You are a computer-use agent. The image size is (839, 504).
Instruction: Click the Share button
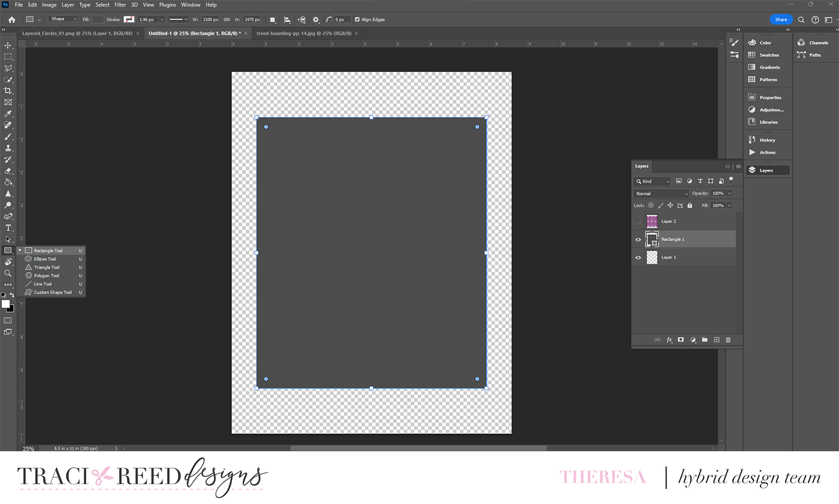[781, 19]
